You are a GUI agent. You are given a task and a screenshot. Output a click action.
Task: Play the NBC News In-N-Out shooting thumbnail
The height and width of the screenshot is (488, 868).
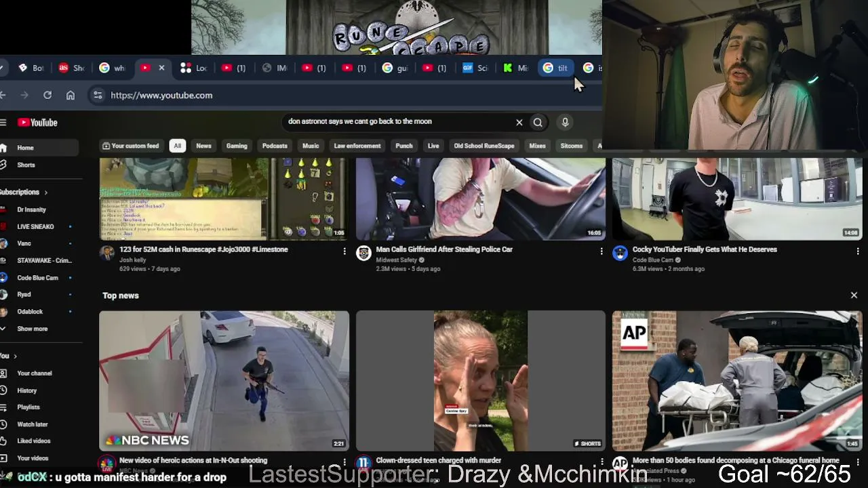point(224,381)
